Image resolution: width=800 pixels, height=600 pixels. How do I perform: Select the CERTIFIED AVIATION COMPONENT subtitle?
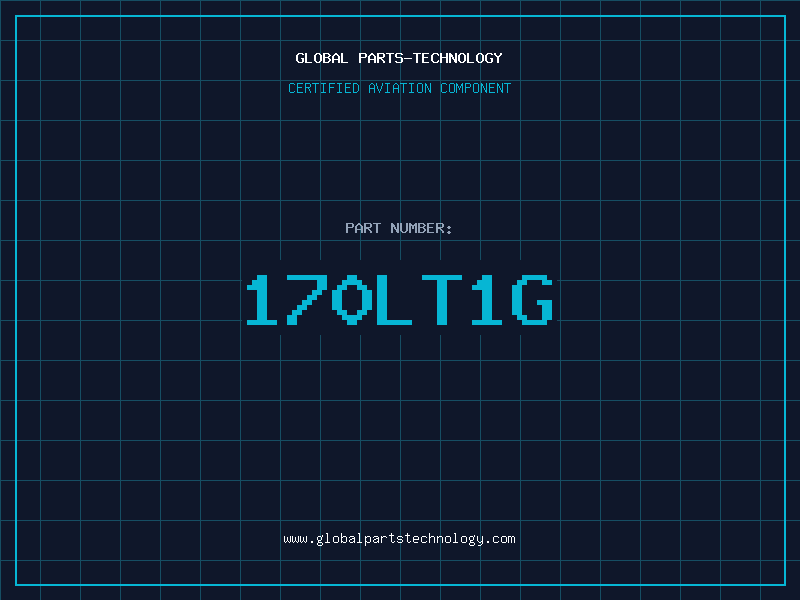pos(399,88)
